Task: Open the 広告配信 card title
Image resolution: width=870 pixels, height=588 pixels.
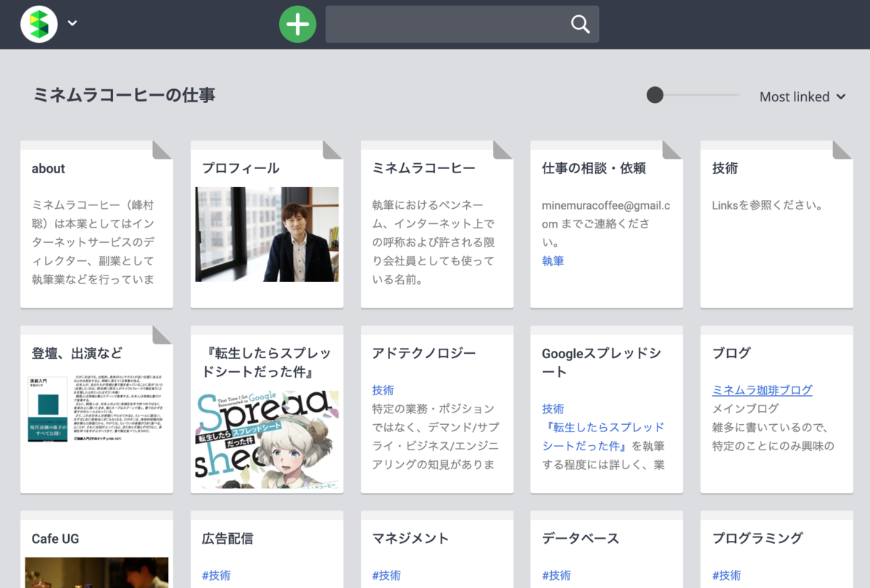Action: coord(228,538)
